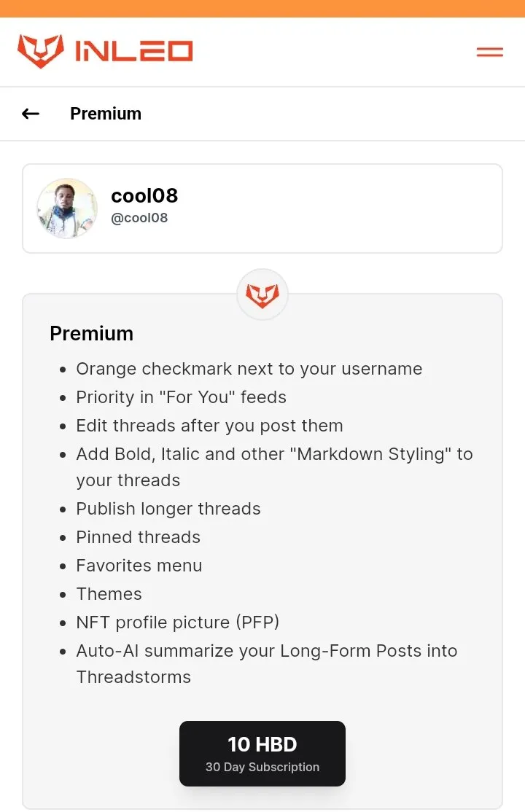
Task: Click the Pinned threads feature
Action: click(x=139, y=537)
